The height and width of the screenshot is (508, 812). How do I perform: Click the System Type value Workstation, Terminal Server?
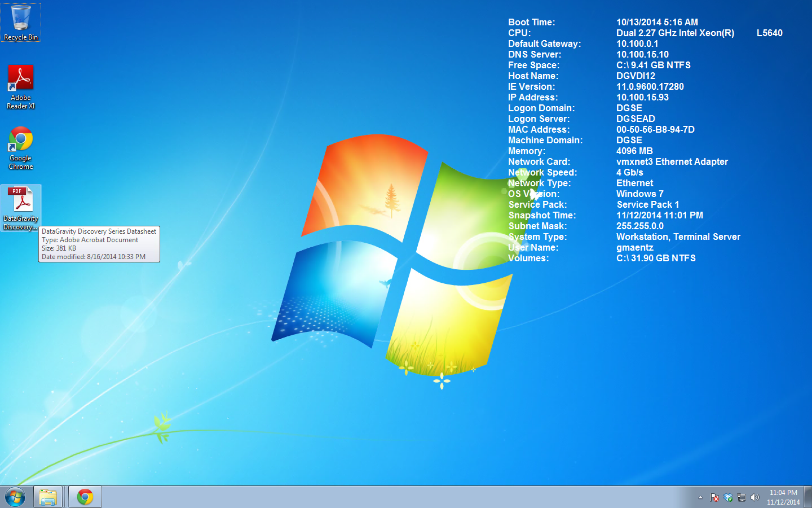(678, 237)
